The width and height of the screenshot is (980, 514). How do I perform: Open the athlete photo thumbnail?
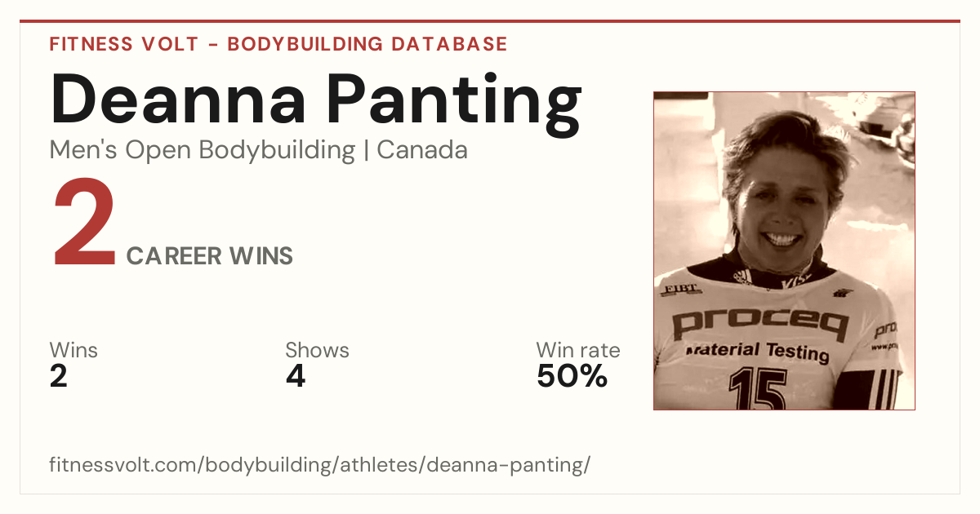(x=784, y=250)
